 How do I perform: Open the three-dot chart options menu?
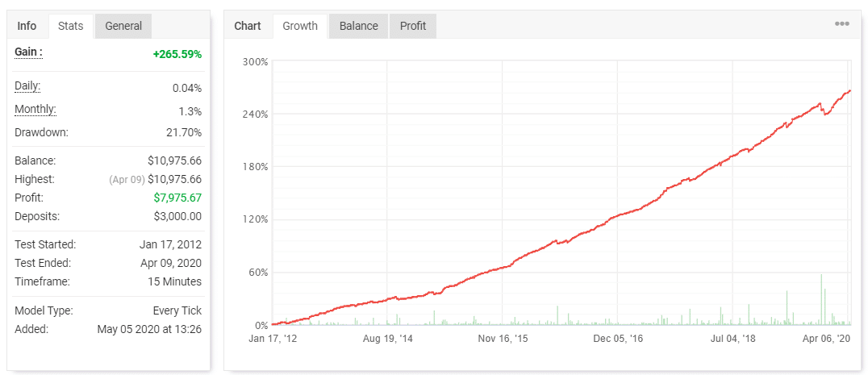pos(841,24)
